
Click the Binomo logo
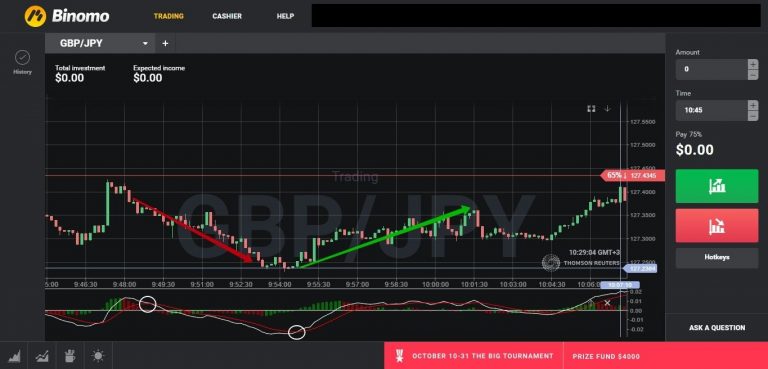click(67, 16)
